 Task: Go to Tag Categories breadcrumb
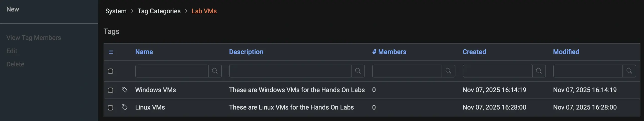(159, 11)
